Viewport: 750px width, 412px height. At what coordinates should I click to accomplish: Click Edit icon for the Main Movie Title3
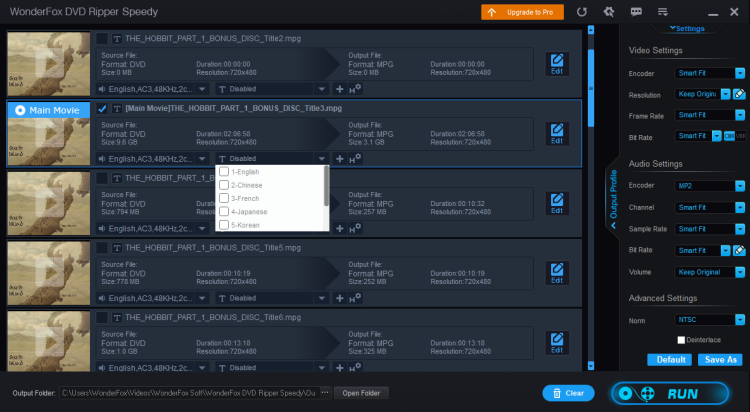coord(557,134)
